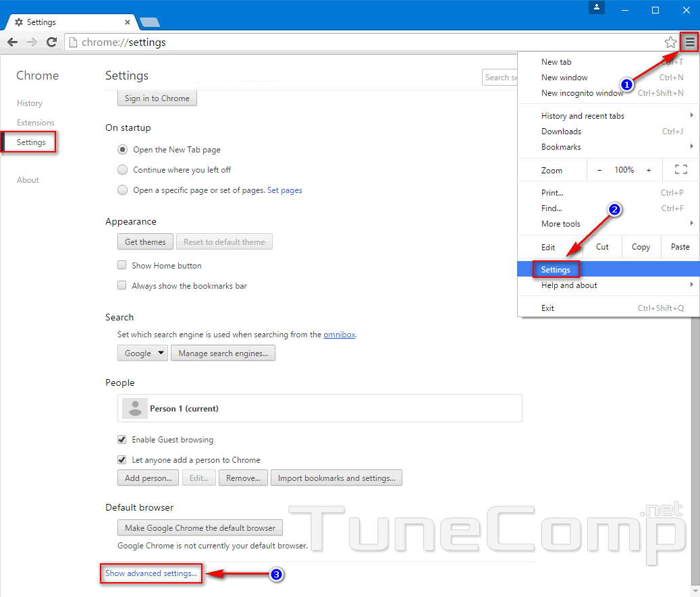This screenshot has height=597, width=700.
Task: Choose New tab from menu
Action: (x=608, y=62)
